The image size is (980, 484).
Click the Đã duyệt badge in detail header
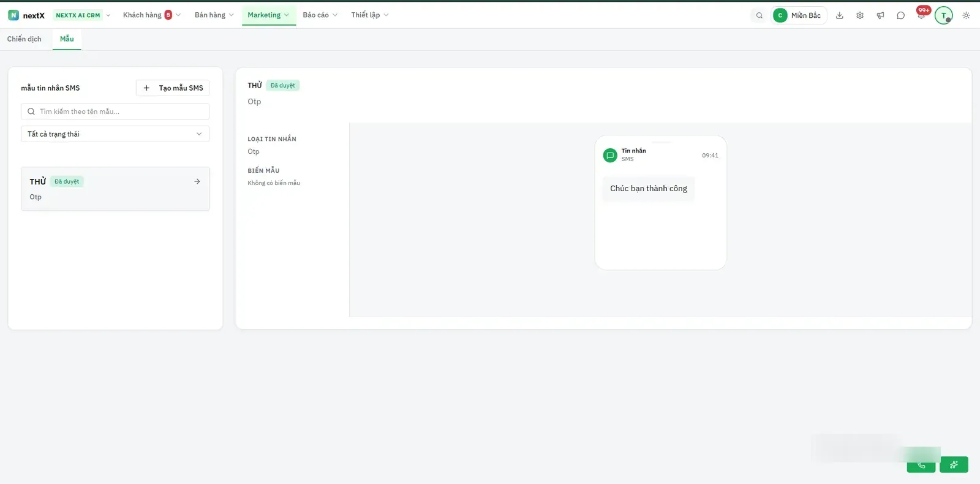point(283,86)
